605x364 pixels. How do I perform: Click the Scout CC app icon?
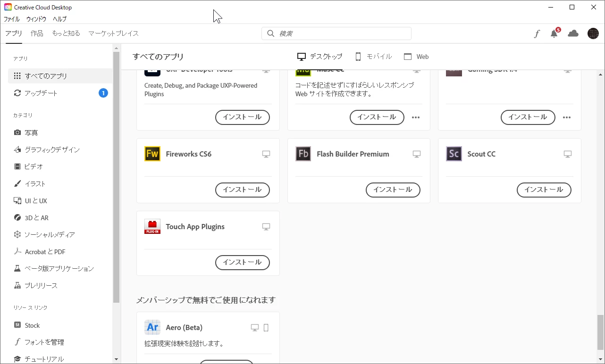(454, 154)
